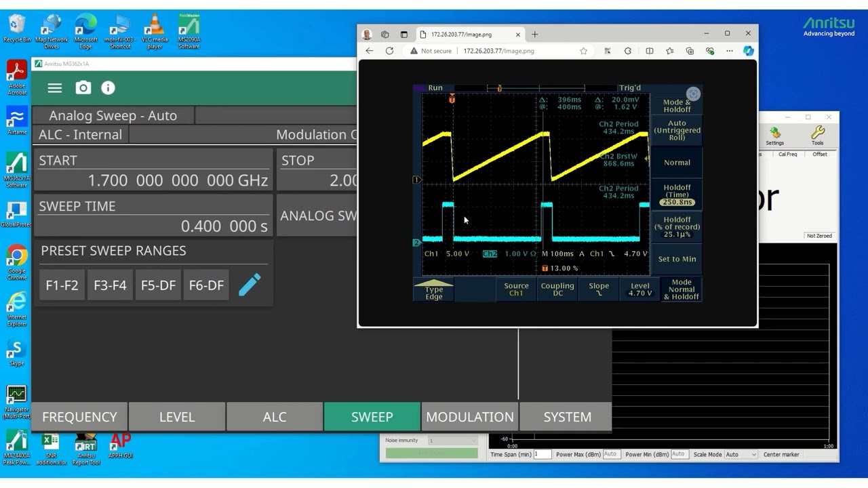Open the Recycle Bin desktop icon
This screenshot has height=488, width=868.
pos(17,29)
